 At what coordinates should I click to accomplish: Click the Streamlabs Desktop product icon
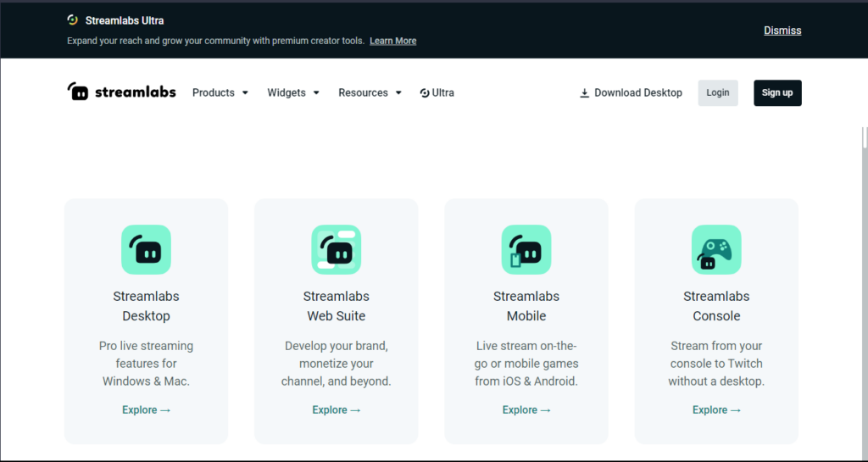[x=146, y=249]
